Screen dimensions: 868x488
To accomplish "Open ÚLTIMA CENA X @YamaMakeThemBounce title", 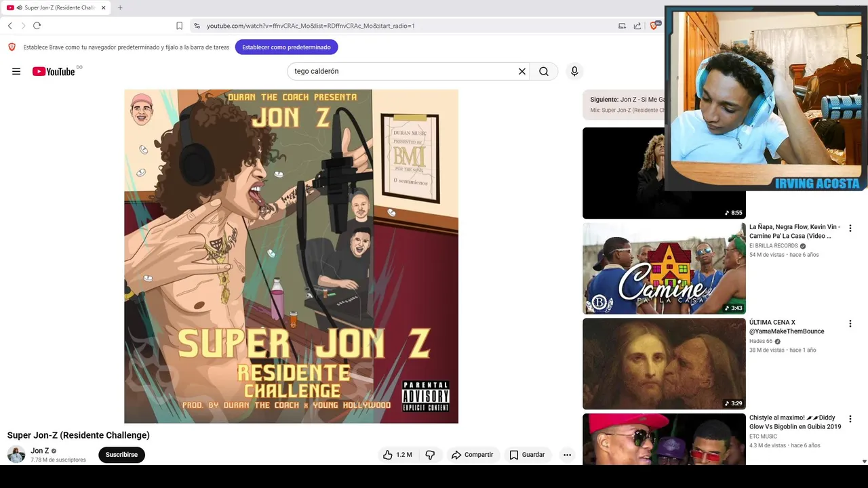I will (787, 327).
